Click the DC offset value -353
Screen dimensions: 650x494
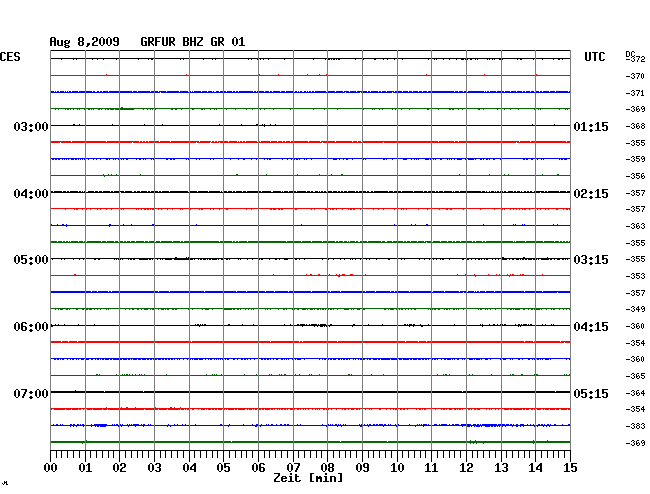(x=635, y=276)
